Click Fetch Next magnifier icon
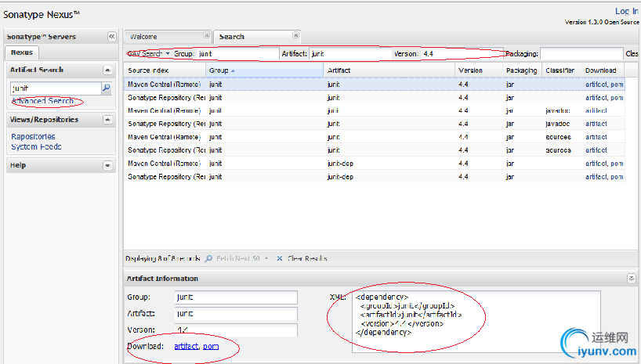 [209, 258]
